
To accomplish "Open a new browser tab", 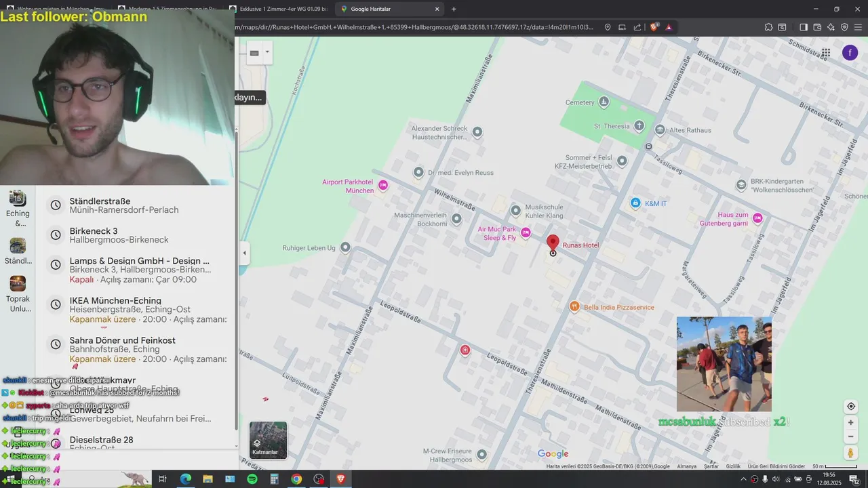I will 454,9.
